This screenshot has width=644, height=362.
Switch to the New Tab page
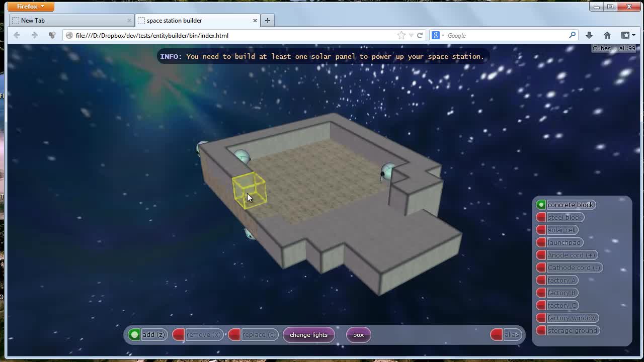coord(70,20)
